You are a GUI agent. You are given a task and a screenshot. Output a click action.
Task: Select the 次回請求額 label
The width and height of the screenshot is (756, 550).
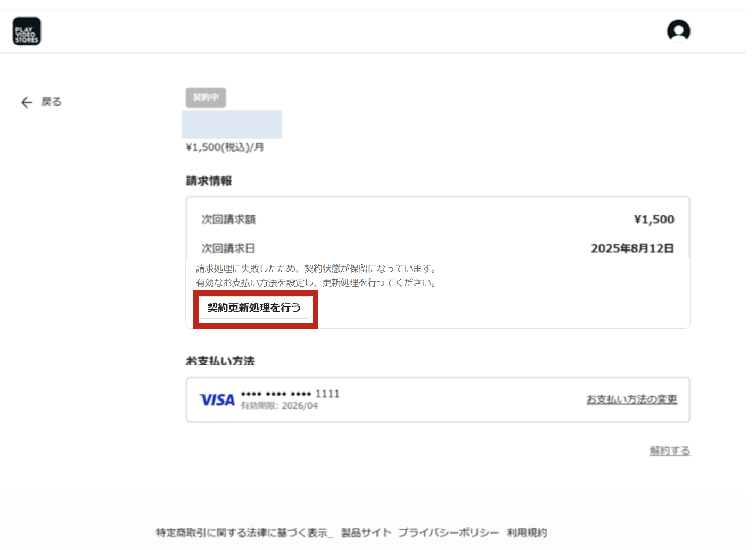(228, 220)
